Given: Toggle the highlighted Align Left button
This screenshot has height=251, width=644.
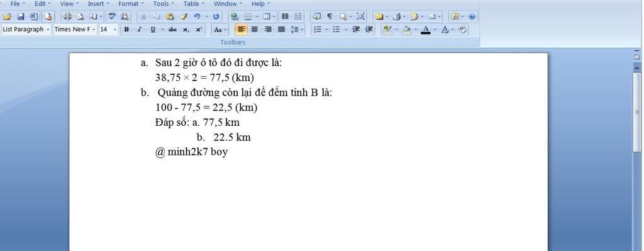Looking at the screenshot, I should point(241,29).
